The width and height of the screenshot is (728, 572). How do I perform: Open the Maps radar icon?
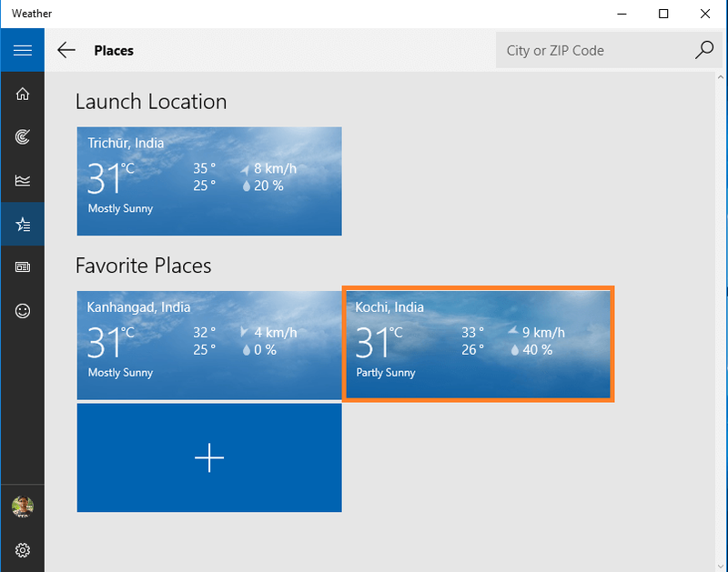22,136
